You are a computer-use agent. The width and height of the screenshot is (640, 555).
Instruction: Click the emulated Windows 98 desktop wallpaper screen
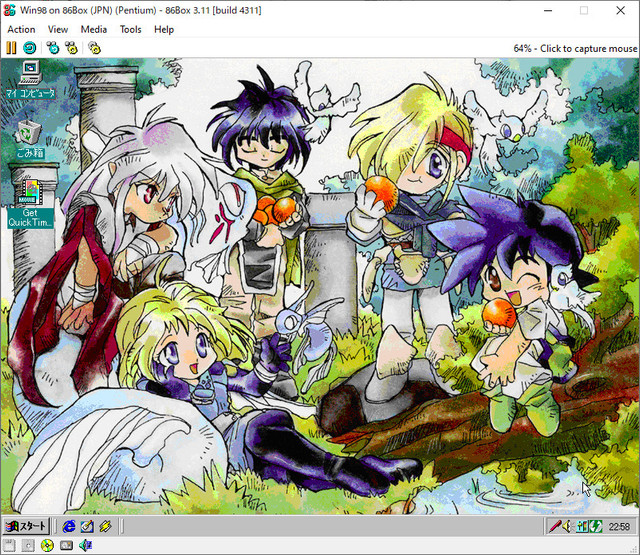point(320,286)
